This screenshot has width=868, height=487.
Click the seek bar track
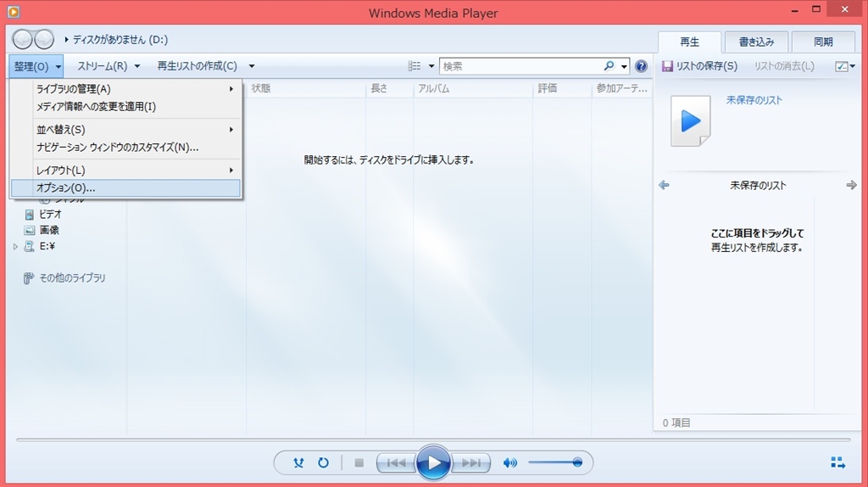(x=433, y=439)
